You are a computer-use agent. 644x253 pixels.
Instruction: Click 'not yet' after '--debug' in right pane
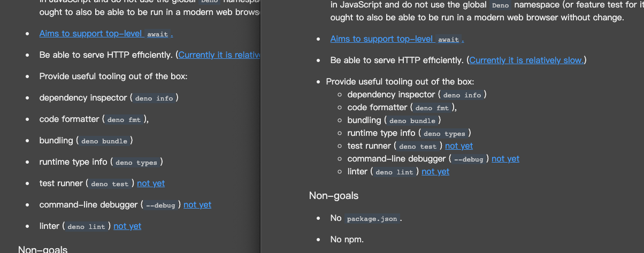505,159
